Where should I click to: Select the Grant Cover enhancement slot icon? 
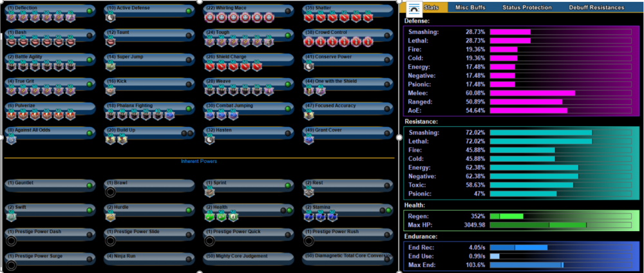(309, 140)
